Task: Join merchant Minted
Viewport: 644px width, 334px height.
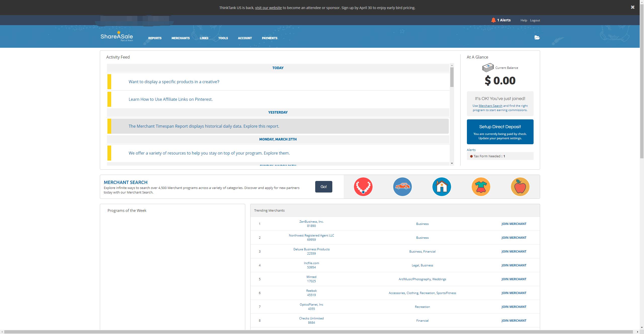Action: [514, 279]
